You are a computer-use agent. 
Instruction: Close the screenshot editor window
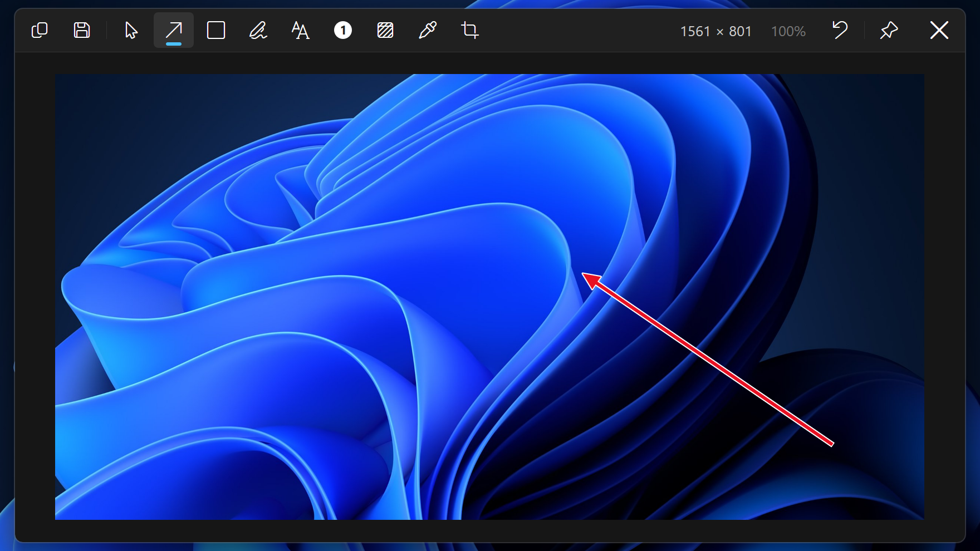click(939, 30)
